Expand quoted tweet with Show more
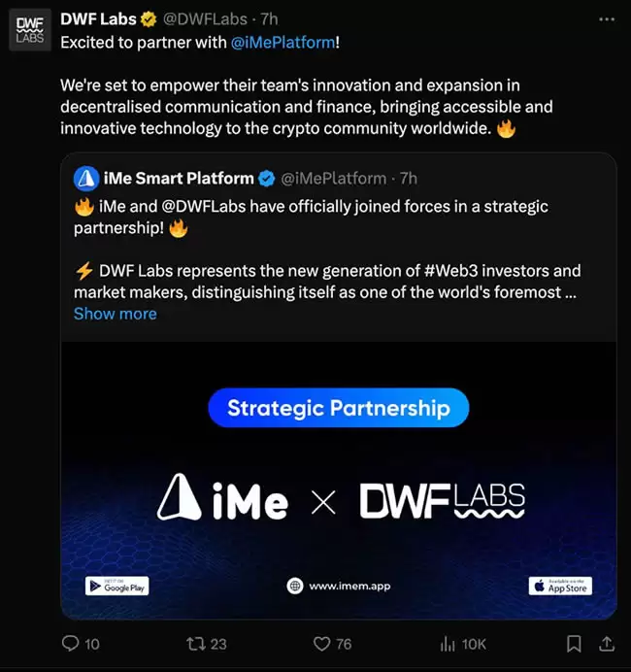This screenshot has height=672, width=631. [x=115, y=314]
